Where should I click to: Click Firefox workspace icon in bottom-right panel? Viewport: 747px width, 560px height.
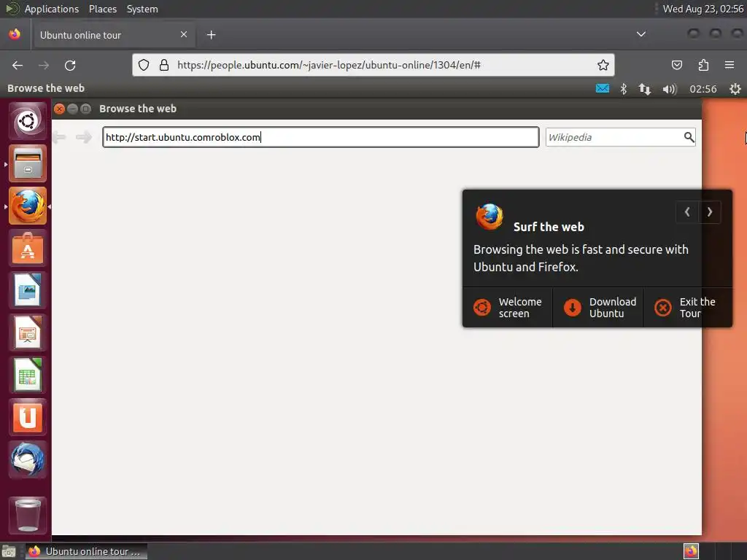coord(691,551)
